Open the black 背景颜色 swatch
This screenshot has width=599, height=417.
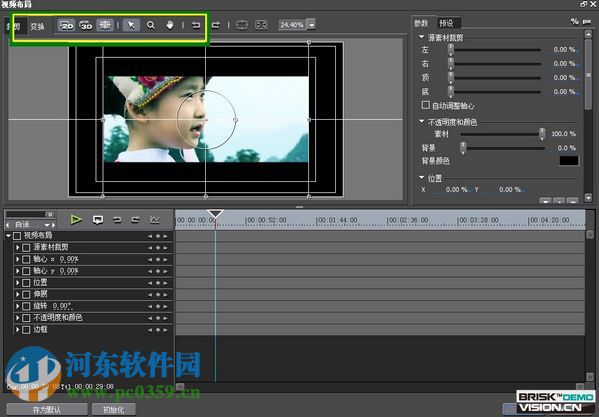click(x=569, y=161)
